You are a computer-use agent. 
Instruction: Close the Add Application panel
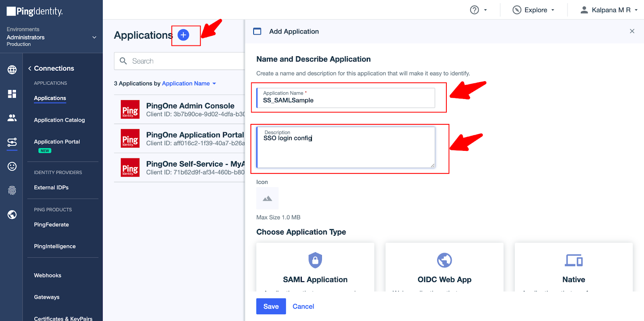[632, 31]
